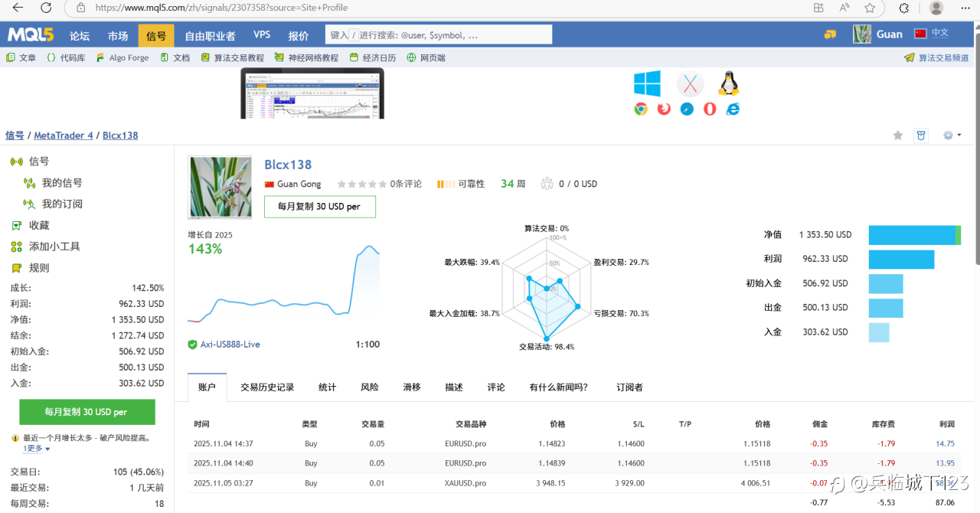980x513 pixels.
Task: Click the 0条评论 rating stars
Action: [361, 184]
